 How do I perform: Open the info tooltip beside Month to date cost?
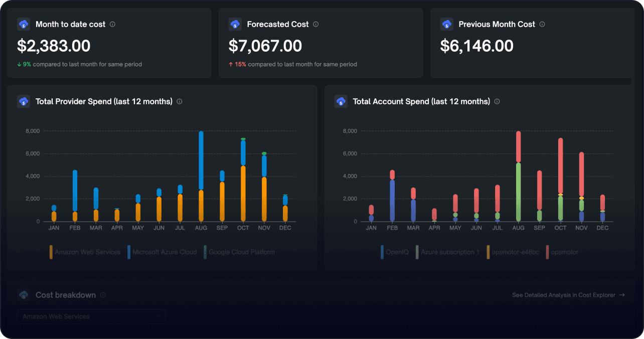[112, 24]
